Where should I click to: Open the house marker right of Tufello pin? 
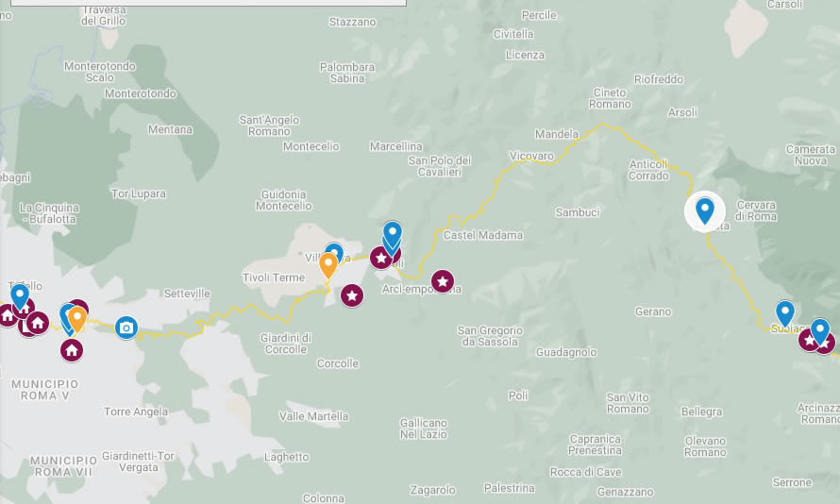click(x=38, y=323)
